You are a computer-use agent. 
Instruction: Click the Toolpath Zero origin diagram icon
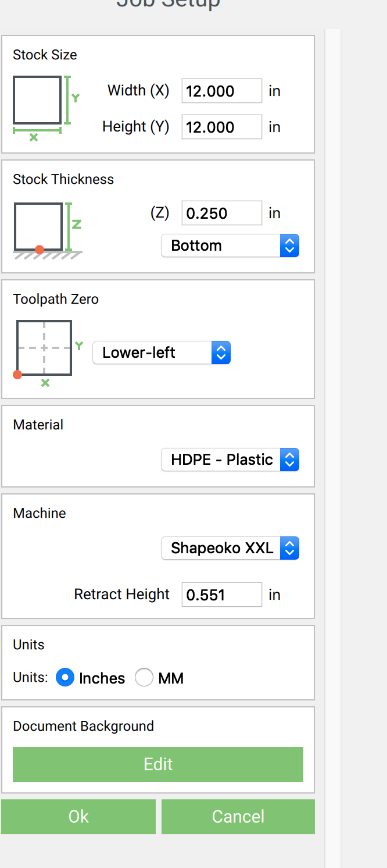(x=45, y=350)
